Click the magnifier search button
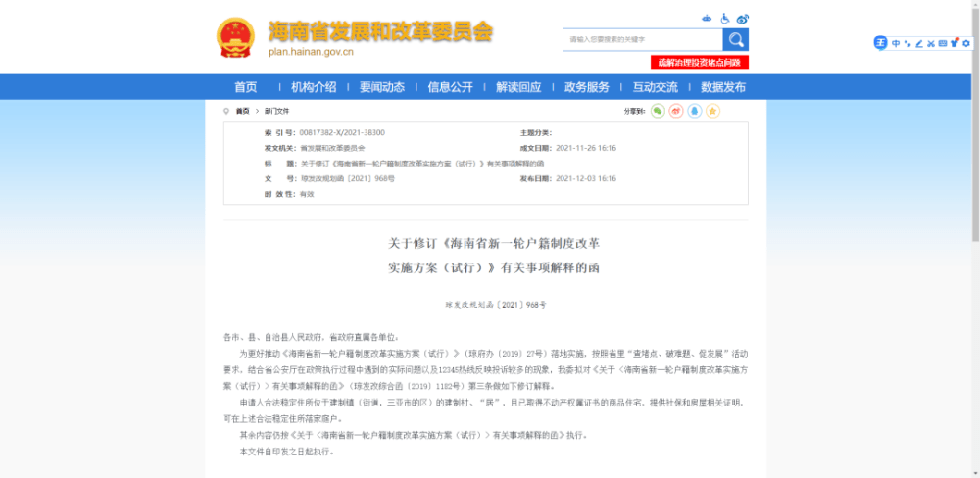This screenshot has height=478, width=980. click(736, 40)
